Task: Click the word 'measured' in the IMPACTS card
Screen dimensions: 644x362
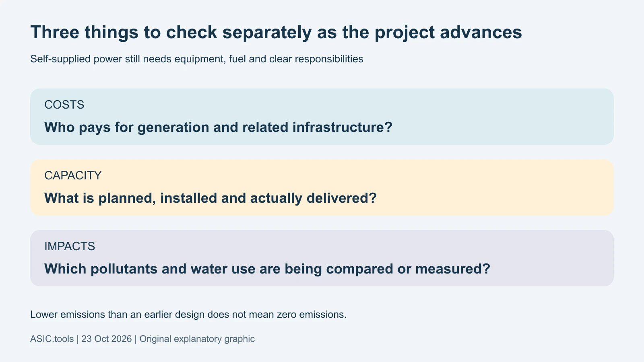Action: (x=453, y=269)
